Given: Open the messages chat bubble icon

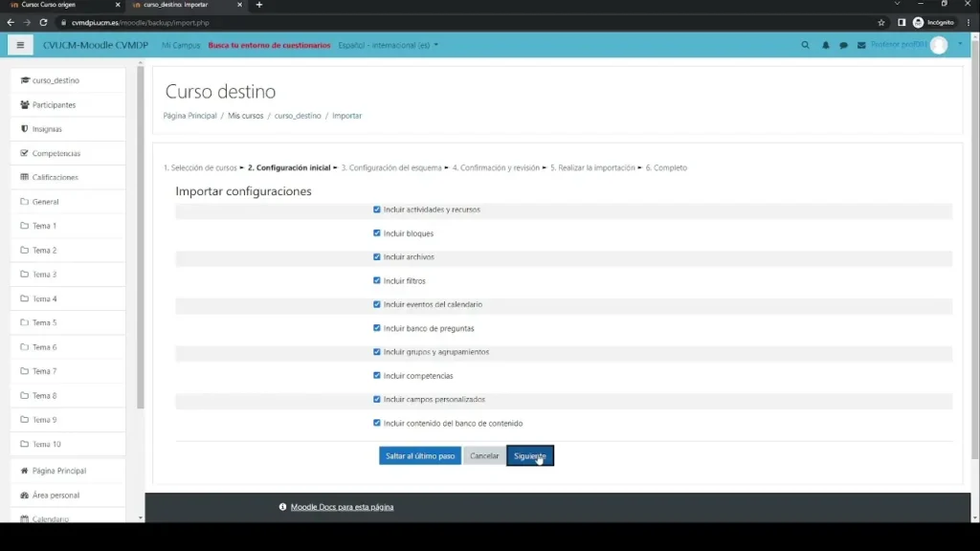Looking at the screenshot, I should click(x=843, y=45).
